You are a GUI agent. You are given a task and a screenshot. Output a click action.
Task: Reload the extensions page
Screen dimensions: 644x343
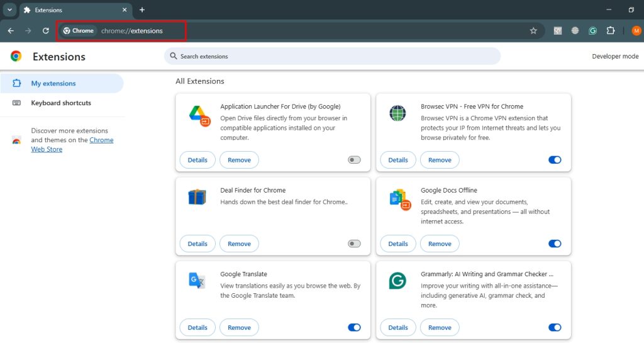point(45,31)
